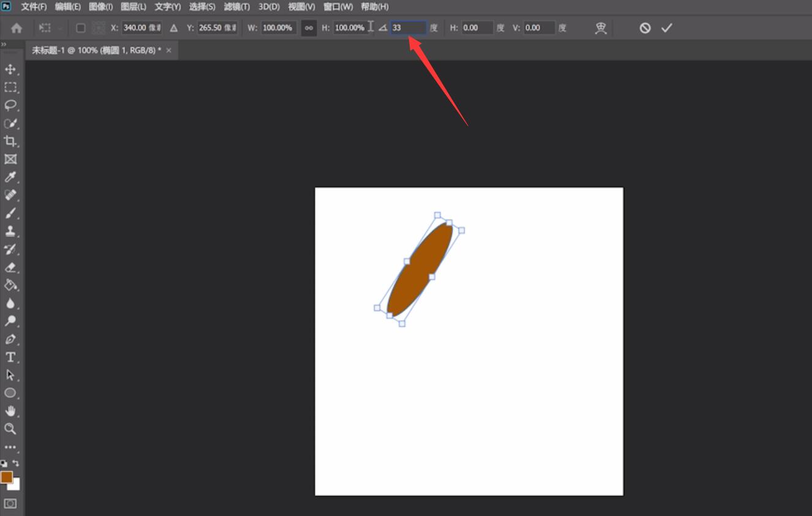Viewport: 812px width, 516px height.
Task: Click the X position field
Action: (142, 28)
